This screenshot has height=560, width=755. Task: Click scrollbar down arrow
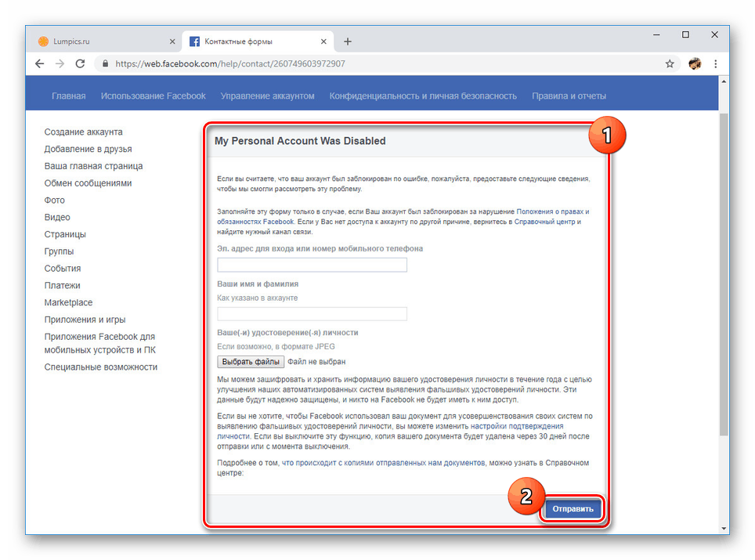tap(724, 528)
